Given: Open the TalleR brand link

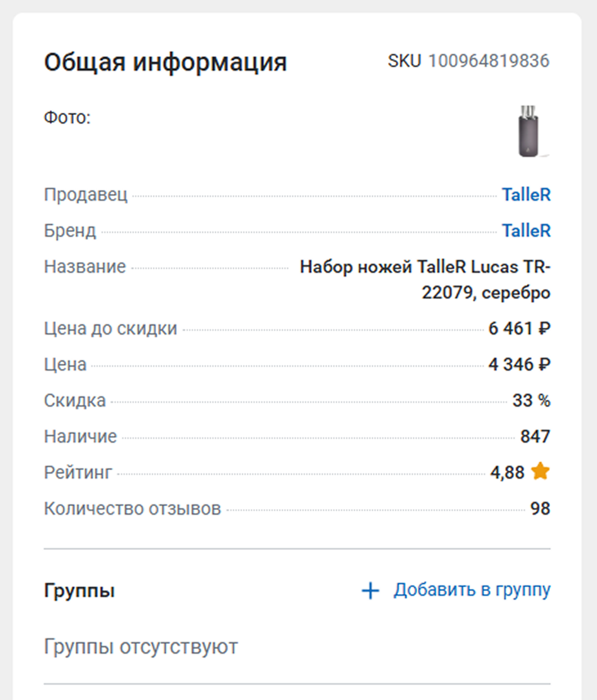Looking at the screenshot, I should click(x=526, y=230).
